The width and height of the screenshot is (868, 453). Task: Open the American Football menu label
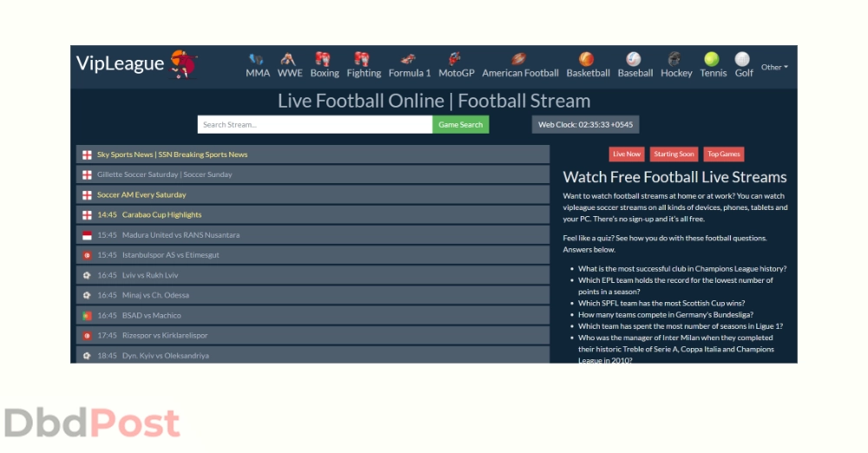[x=520, y=73]
